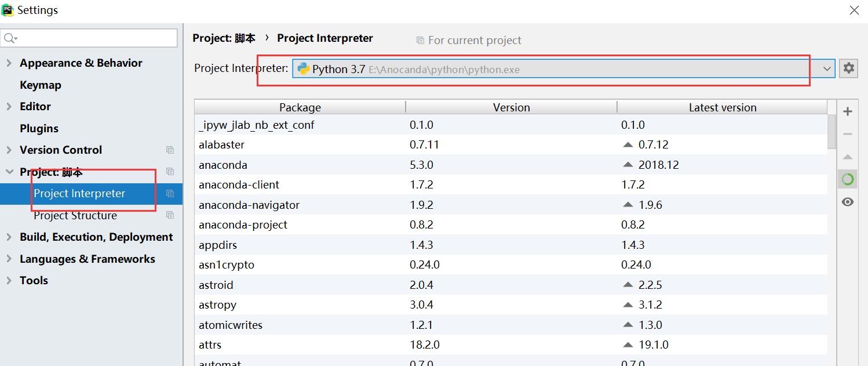Select the anaconda package row
868x366 pixels.
point(510,165)
